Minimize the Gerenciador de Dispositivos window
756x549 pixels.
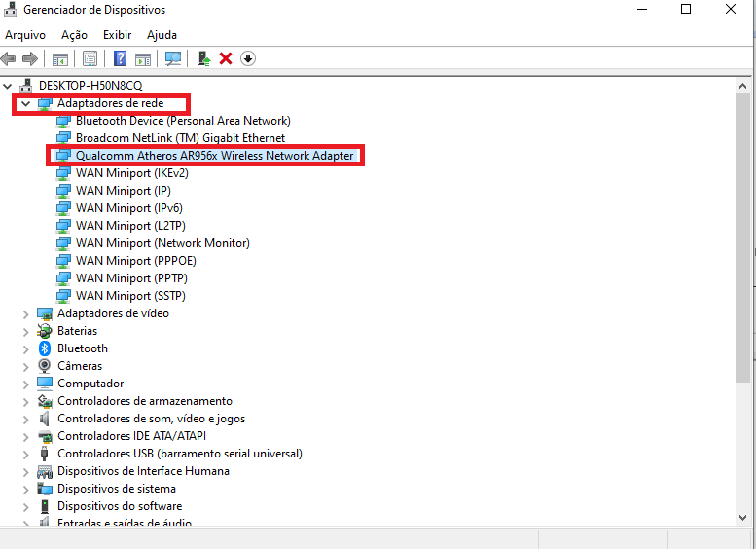[x=642, y=9]
